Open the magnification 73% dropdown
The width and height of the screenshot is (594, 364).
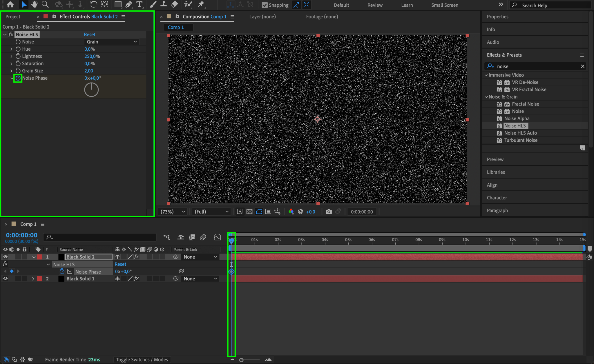point(173,212)
